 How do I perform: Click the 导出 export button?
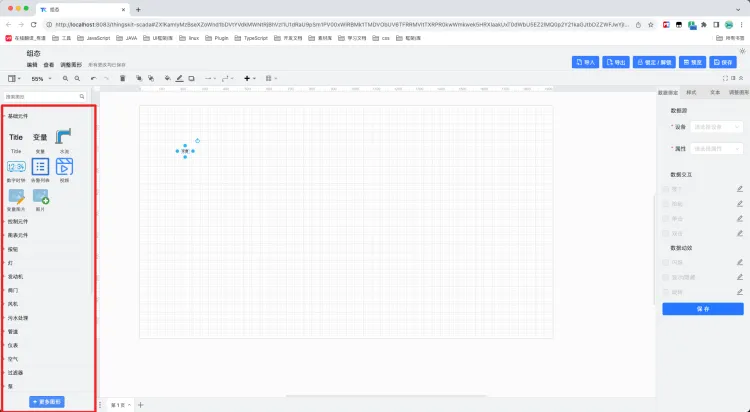coord(616,62)
